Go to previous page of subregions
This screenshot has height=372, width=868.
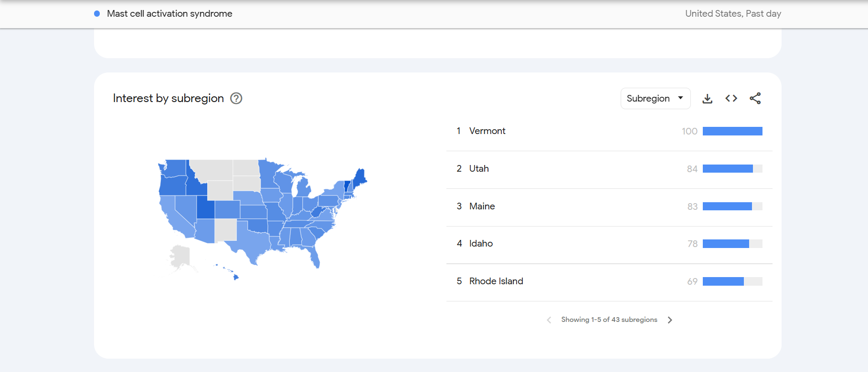click(549, 320)
